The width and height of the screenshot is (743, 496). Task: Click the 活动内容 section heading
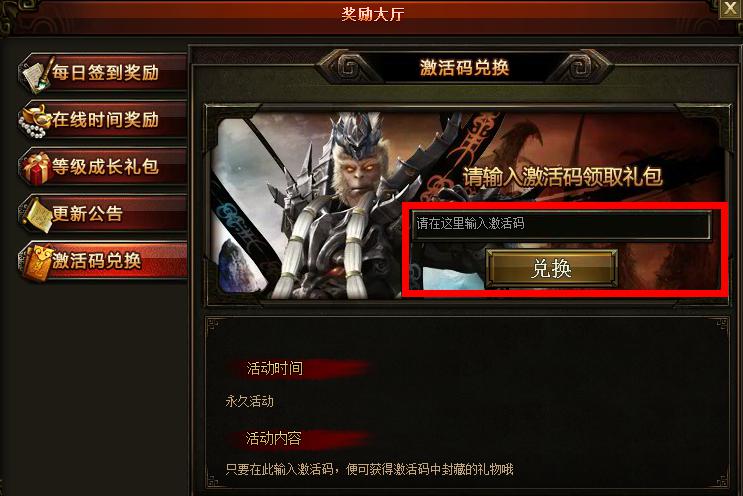[x=274, y=438]
